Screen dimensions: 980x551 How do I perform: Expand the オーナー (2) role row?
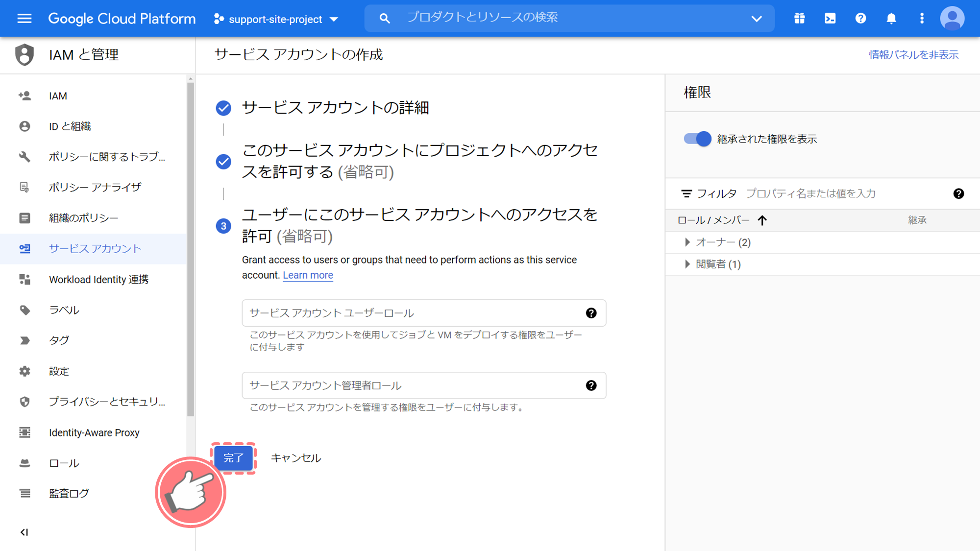point(687,242)
